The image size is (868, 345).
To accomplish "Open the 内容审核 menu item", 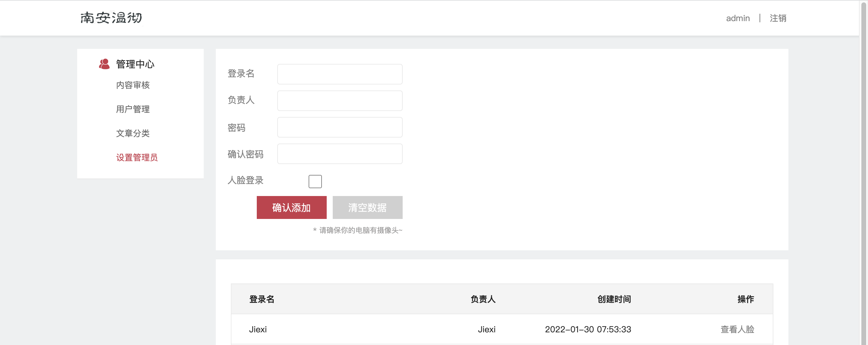I will (133, 85).
